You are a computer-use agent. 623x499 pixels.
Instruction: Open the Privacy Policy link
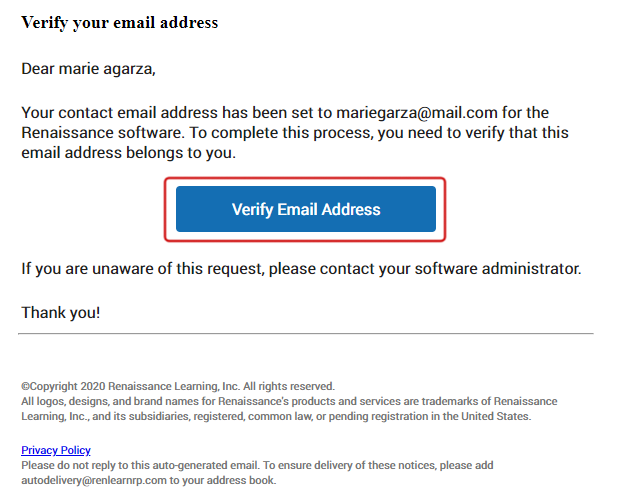pyautogui.click(x=56, y=450)
